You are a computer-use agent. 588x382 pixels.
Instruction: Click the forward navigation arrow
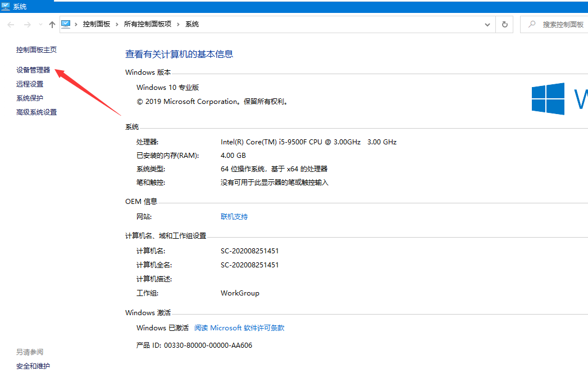pos(27,25)
